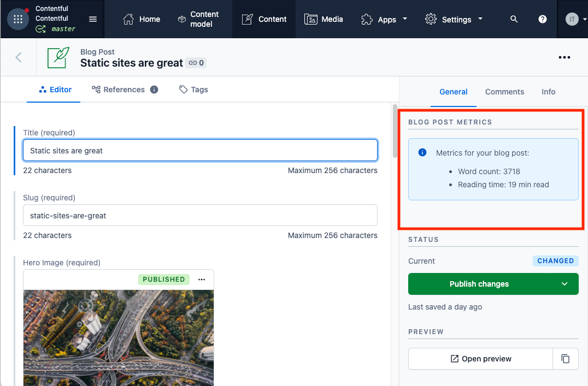Click the user avatar icon

(x=572, y=19)
